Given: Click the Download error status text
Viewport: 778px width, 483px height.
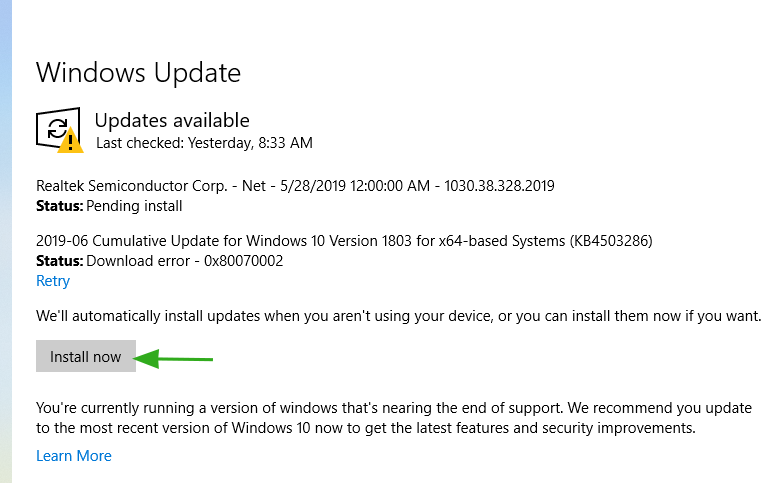Looking at the screenshot, I should point(138,261).
